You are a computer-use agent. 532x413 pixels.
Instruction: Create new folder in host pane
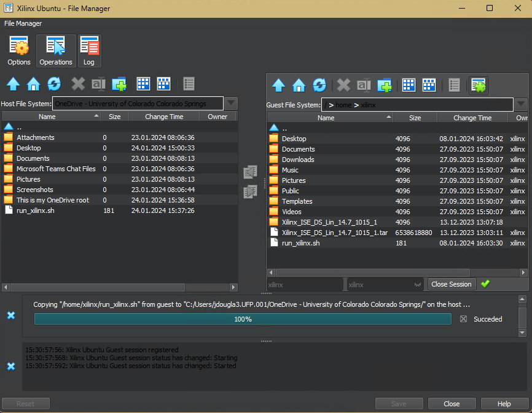point(119,84)
